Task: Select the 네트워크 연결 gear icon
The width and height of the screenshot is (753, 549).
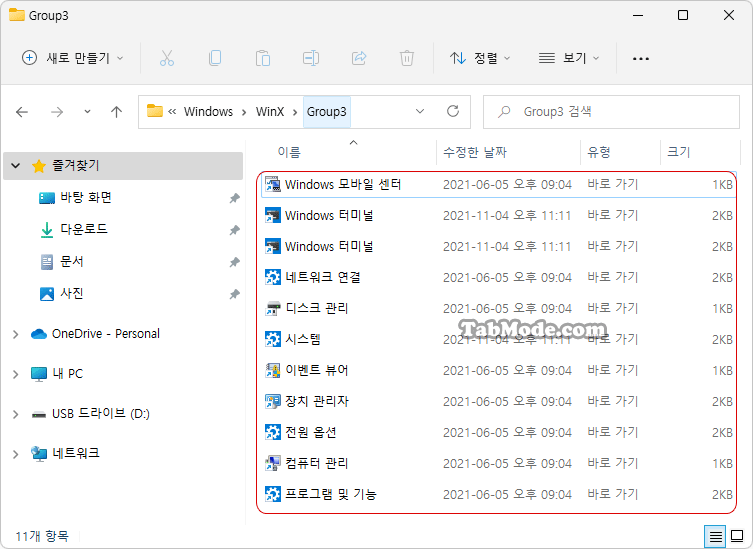Action: pyautogui.click(x=273, y=277)
